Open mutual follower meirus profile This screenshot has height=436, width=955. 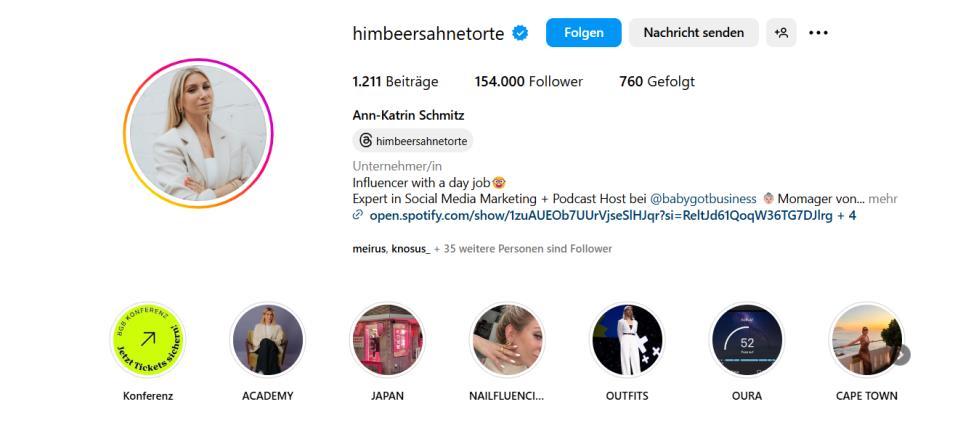pos(368,248)
